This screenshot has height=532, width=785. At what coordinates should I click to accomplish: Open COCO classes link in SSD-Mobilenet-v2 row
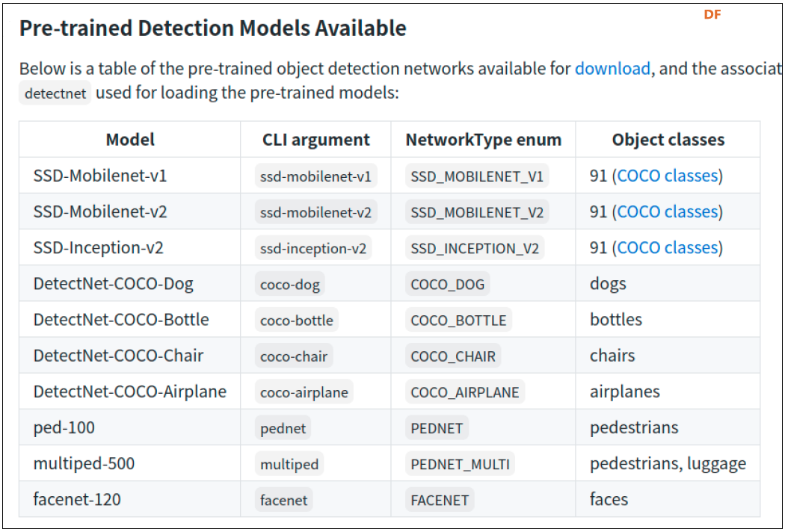[668, 211]
